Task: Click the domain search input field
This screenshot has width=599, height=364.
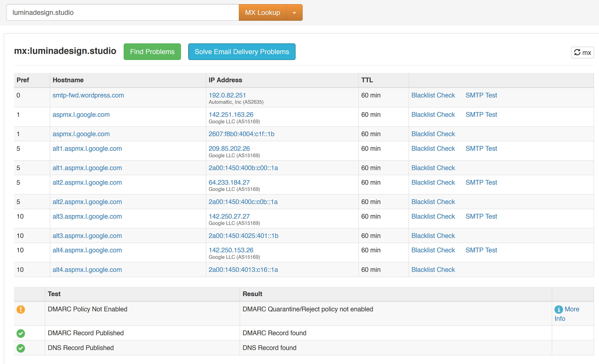Action: pos(122,13)
